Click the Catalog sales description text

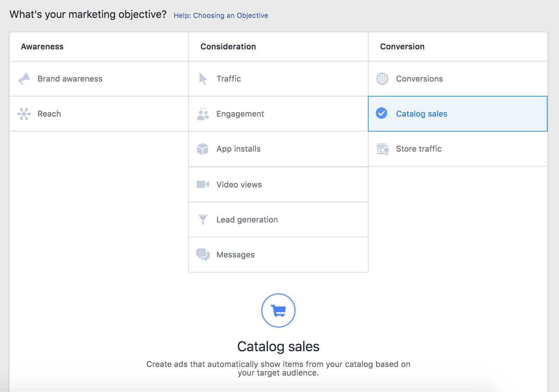pyautogui.click(x=278, y=368)
